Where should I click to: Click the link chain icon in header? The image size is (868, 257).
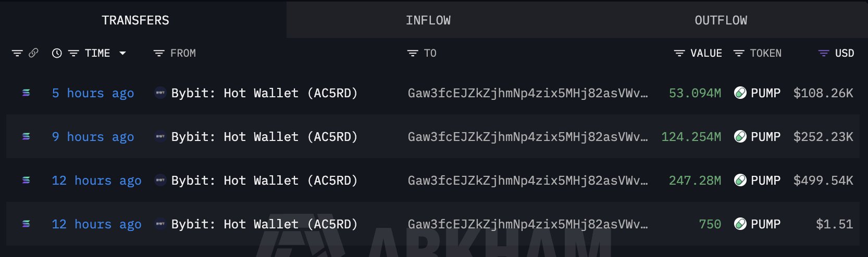point(33,53)
